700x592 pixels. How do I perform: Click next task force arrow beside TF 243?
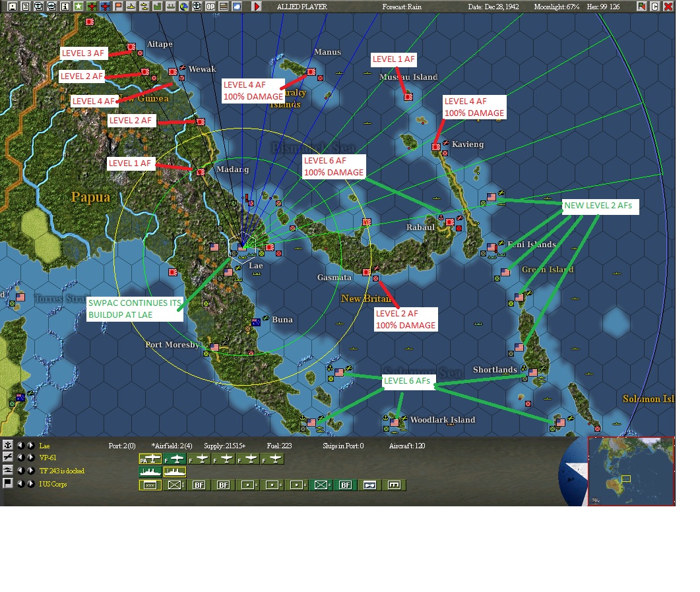(30, 471)
